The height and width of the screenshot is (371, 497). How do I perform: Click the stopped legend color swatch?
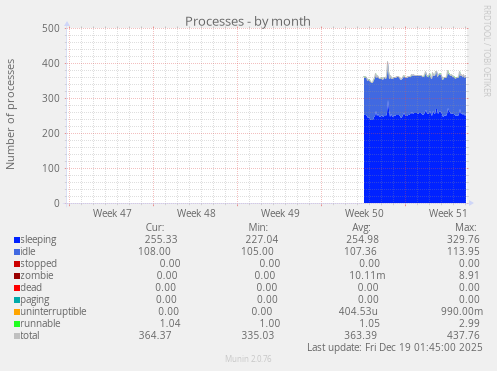(17, 264)
